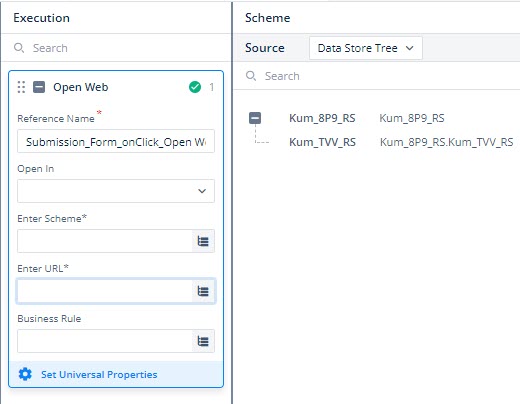Viewport: 520px width, 404px height.
Task: Open data picker for Enter Scheme field
Action: (203, 241)
